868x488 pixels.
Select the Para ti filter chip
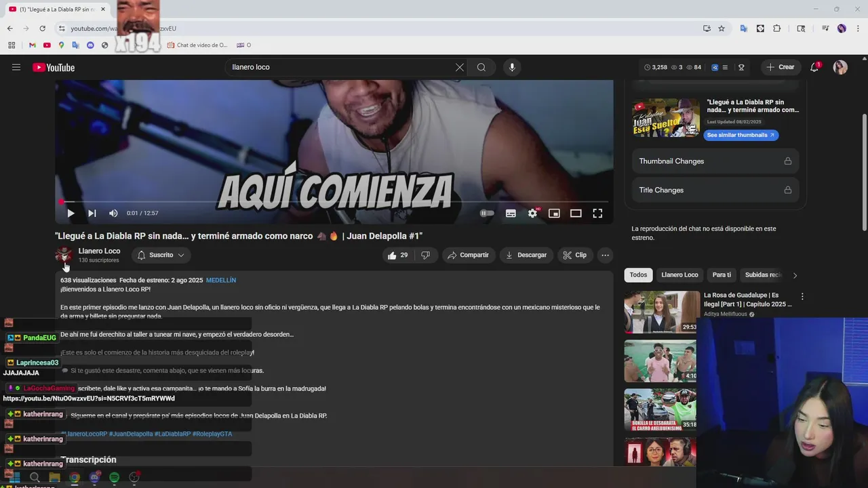722,274
